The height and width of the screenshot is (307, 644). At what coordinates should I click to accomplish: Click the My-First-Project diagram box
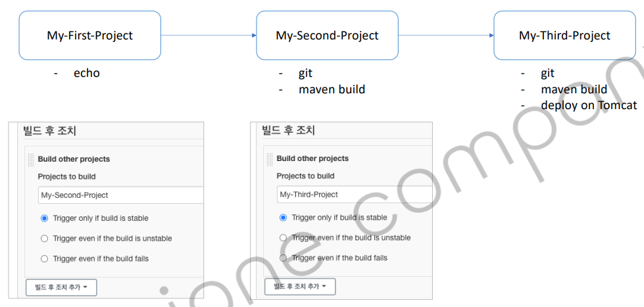pyautogui.click(x=90, y=35)
